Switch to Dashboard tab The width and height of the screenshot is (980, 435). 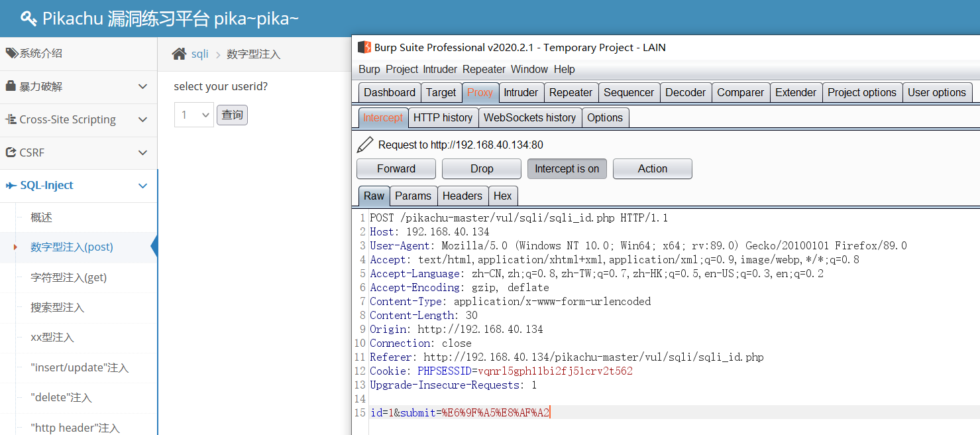coord(390,92)
